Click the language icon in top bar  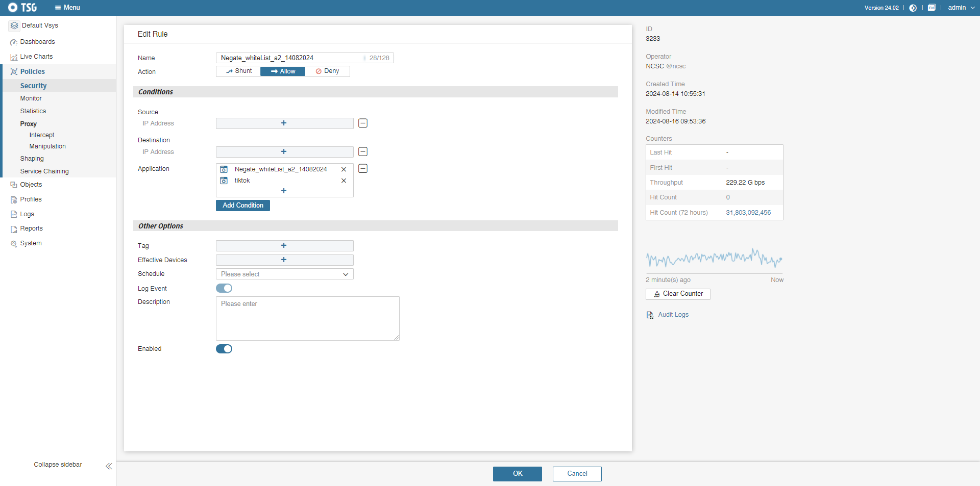pos(932,8)
